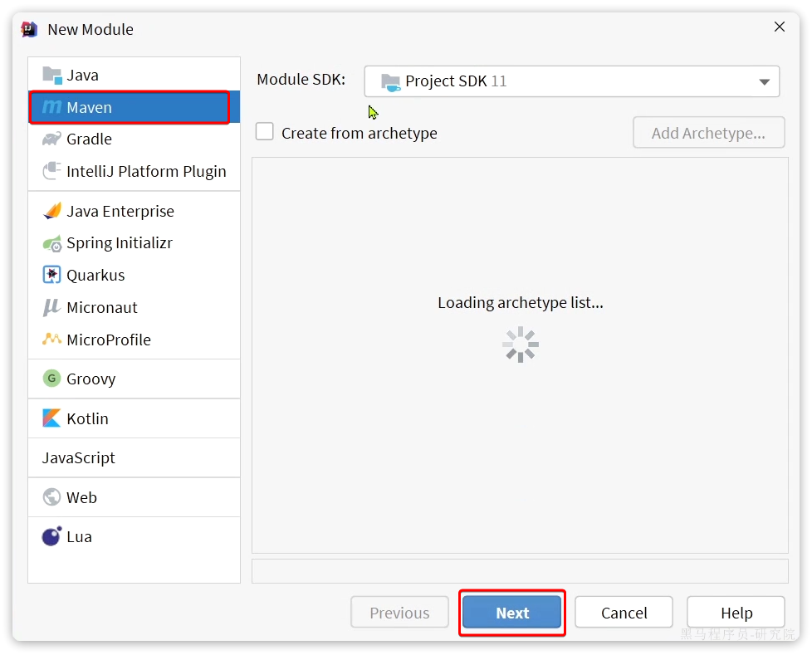The image size is (812, 655).
Task: Enable Create from archetype checkbox
Action: coord(265,131)
